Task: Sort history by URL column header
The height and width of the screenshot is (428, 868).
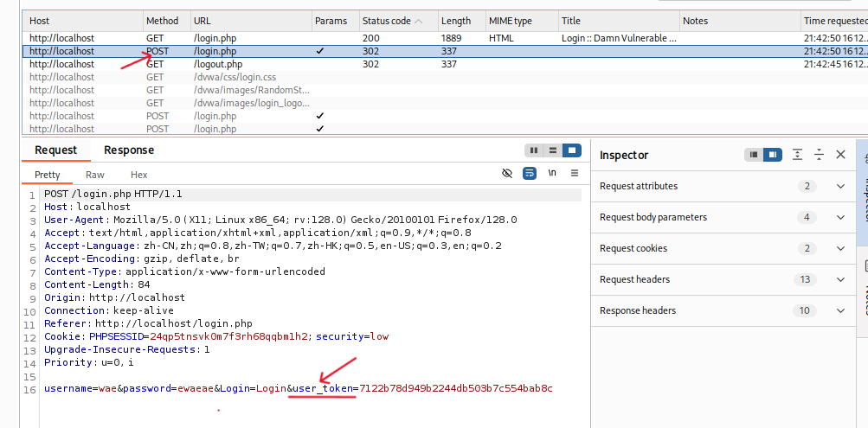Action: [251, 21]
